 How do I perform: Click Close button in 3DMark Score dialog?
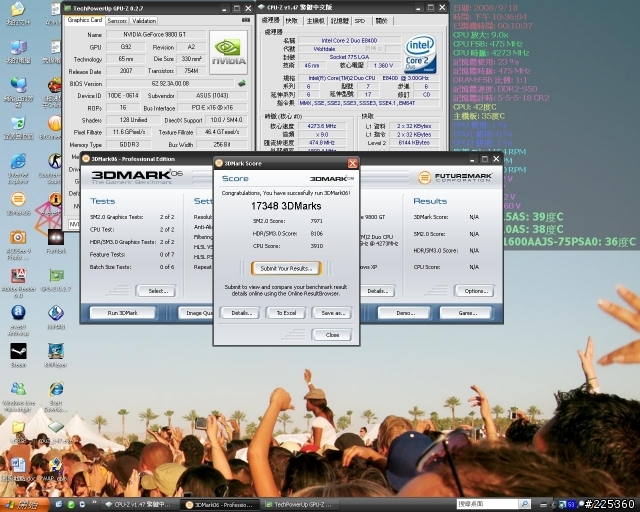[332, 334]
